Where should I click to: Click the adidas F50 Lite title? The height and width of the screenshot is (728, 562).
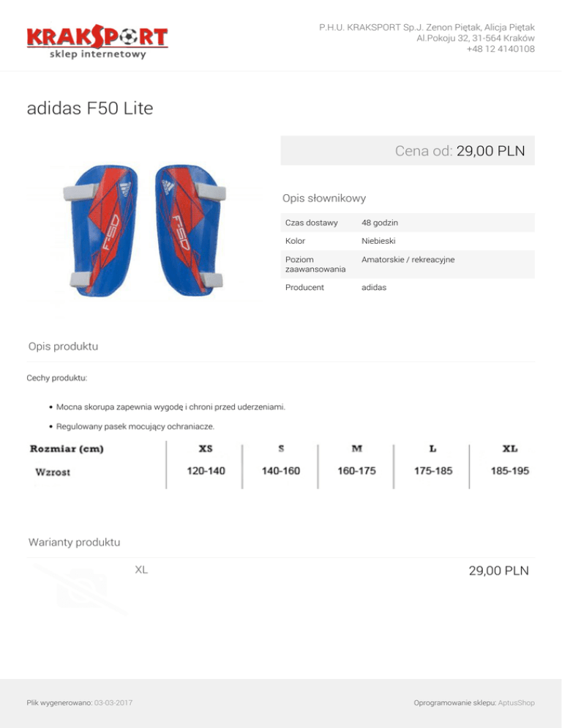pyautogui.click(x=90, y=108)
